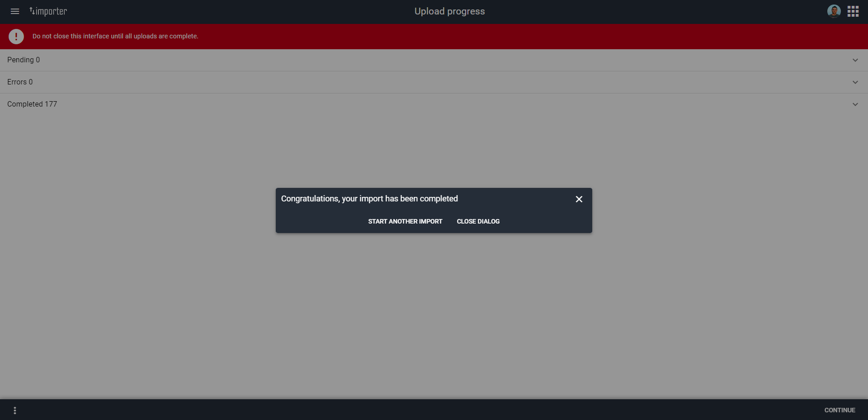Click the red warning banner text
The height and width of the screenshot is (420, 868).
coord(115,36)
